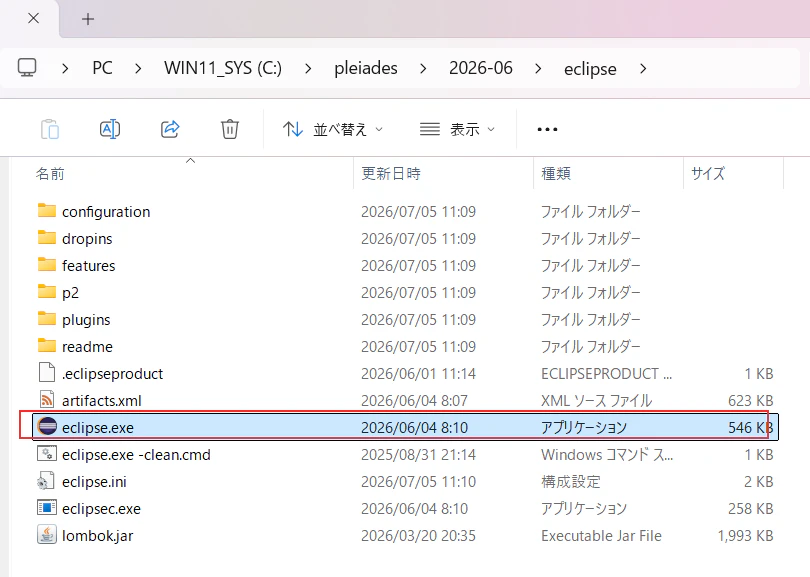Click the computer icon in address bar
Viewport: 810px width, 577px height.
(x=27, y=68)
